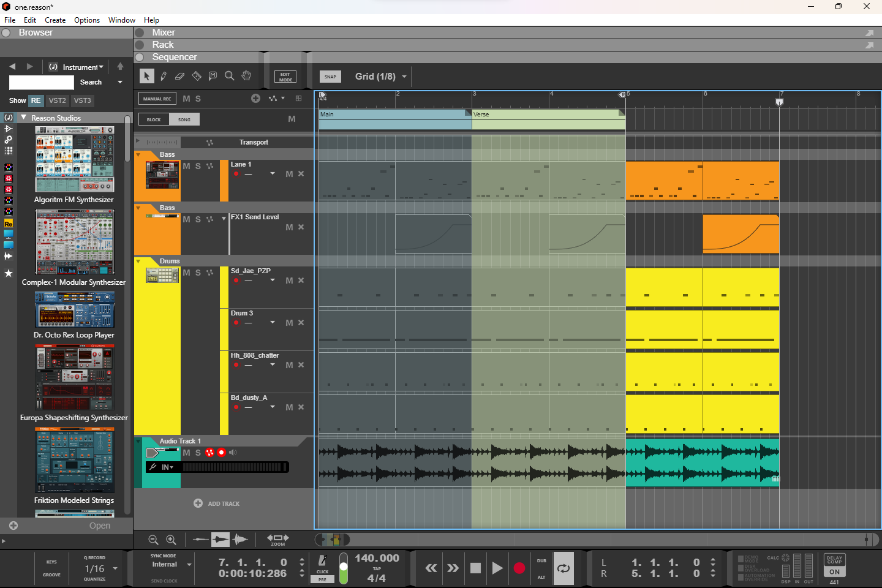The width and height of the screenshot is (882, 588).
Task: Select the Razor tool
Action: 197,76
